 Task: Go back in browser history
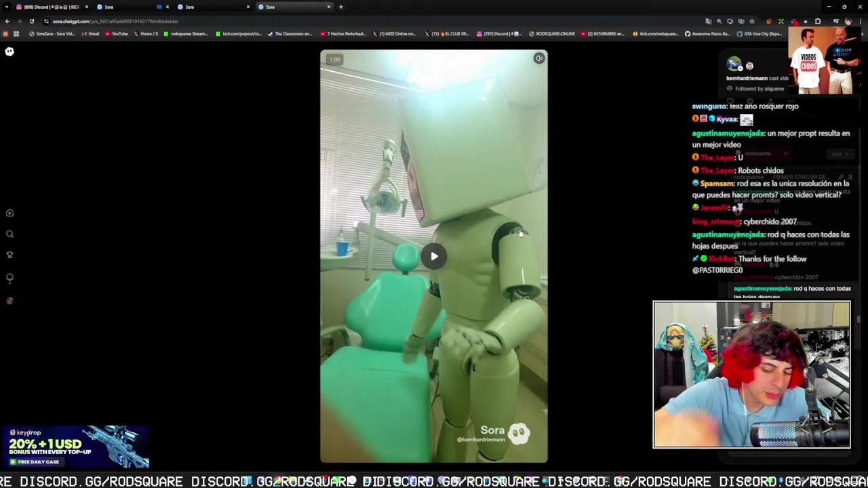pyautogui.click(x=7, y=21)
